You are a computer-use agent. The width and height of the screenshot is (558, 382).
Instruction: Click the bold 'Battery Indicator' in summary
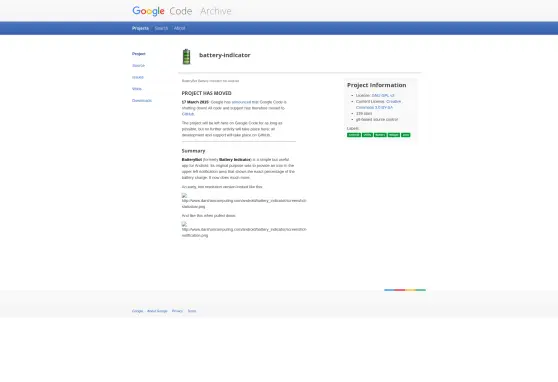(235, 160)
